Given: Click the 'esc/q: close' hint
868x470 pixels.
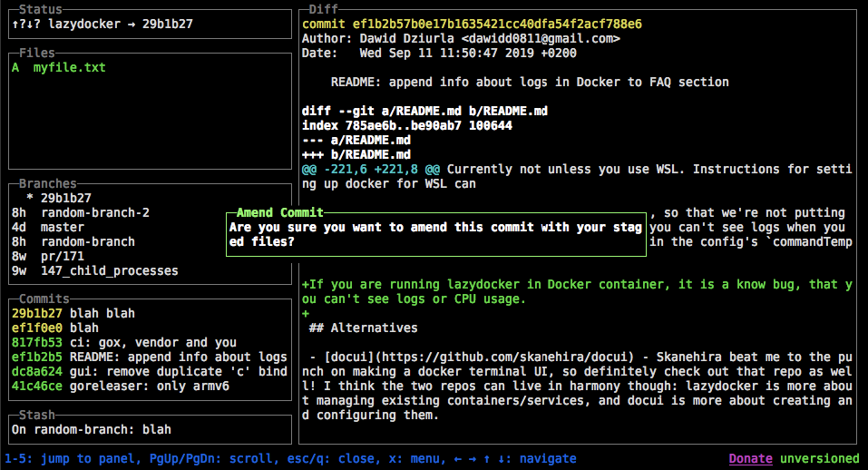Looking at the screenshot, I should tap(333, 458).
